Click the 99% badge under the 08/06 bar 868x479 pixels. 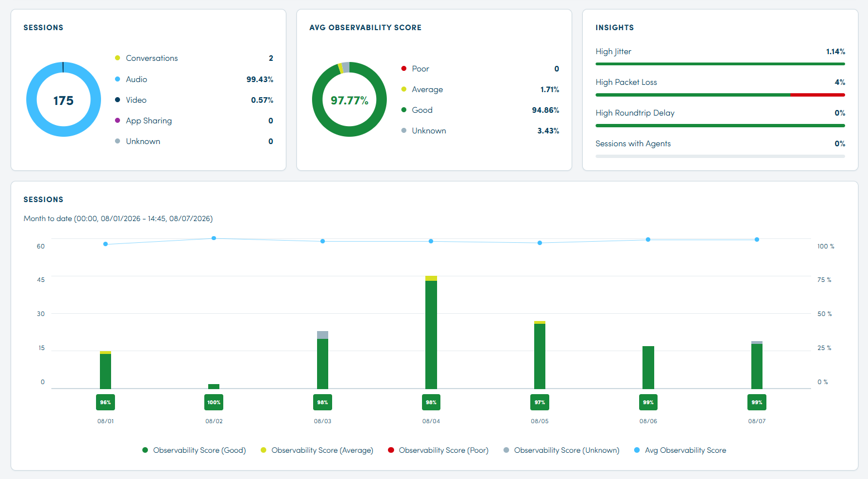click(648, 402)
